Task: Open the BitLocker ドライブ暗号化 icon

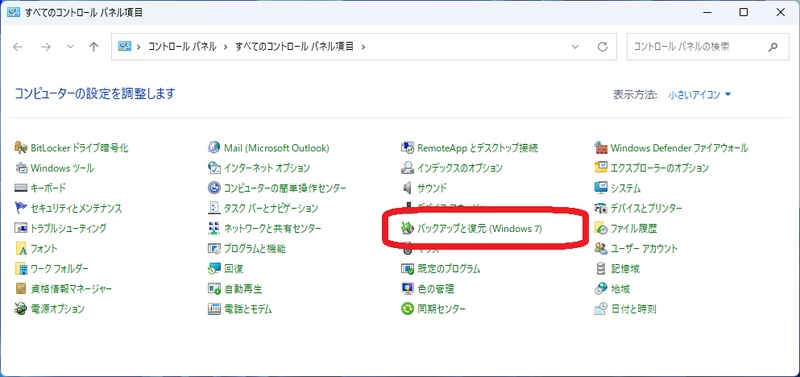Action: [21, 148]
